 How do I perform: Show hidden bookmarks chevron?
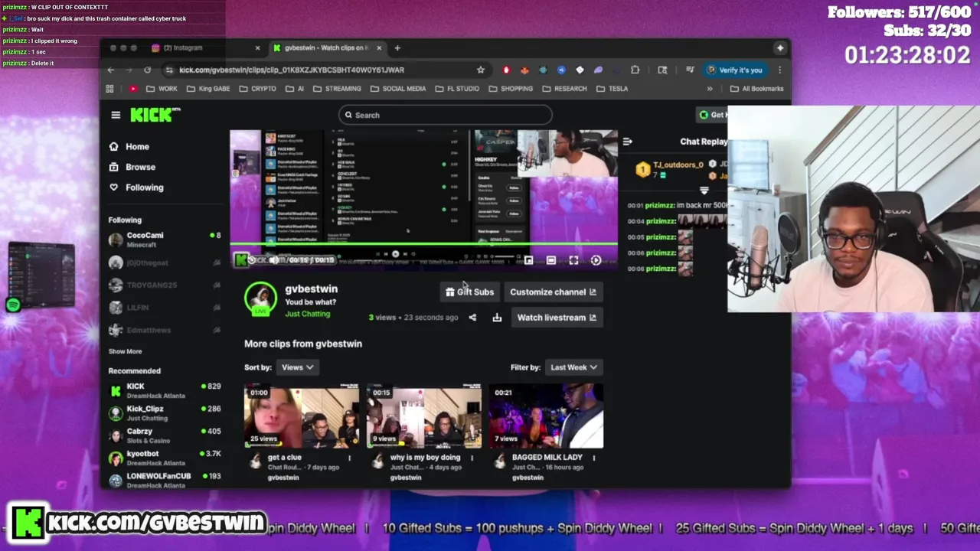click(710, 89)
